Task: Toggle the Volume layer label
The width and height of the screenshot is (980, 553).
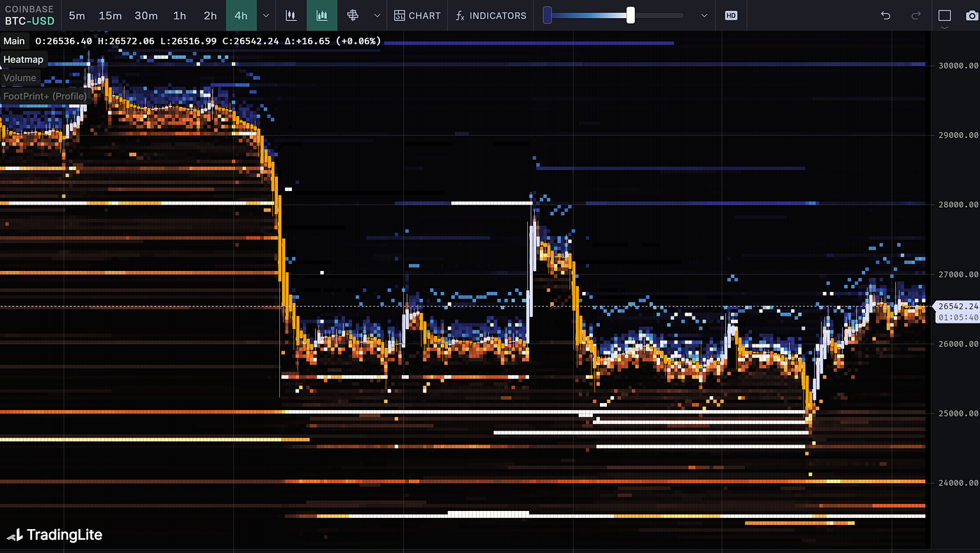Action: pyautogui.click(x=20, y=78)
